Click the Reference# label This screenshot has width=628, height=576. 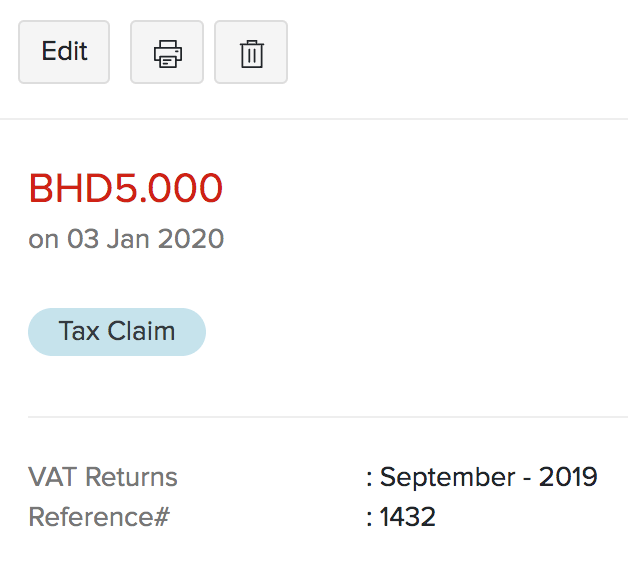[99, 517]
